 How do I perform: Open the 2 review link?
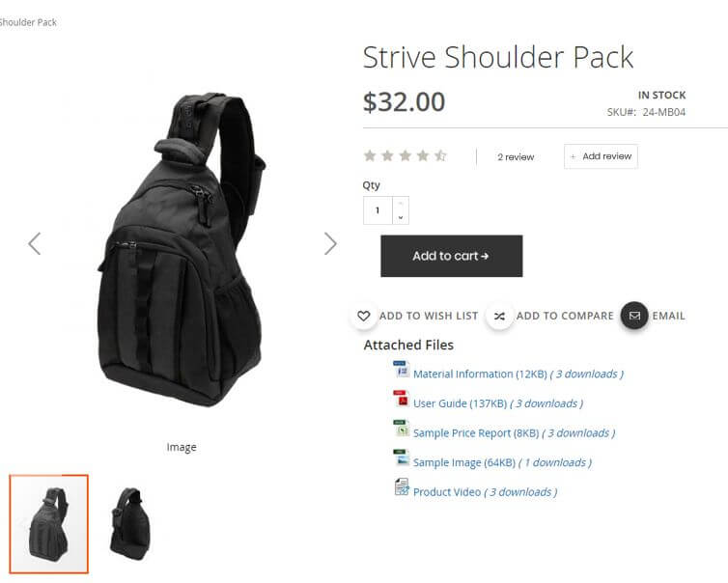(516, 157)
